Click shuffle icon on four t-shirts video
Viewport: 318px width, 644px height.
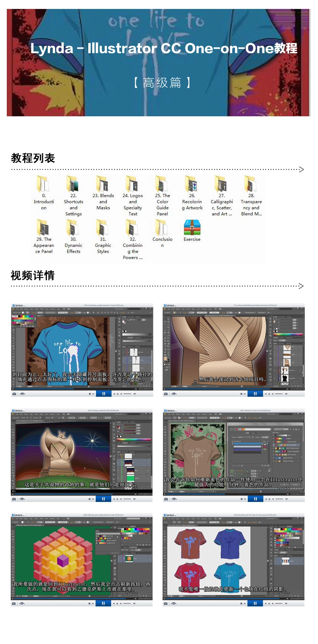[x=287, y=603]
